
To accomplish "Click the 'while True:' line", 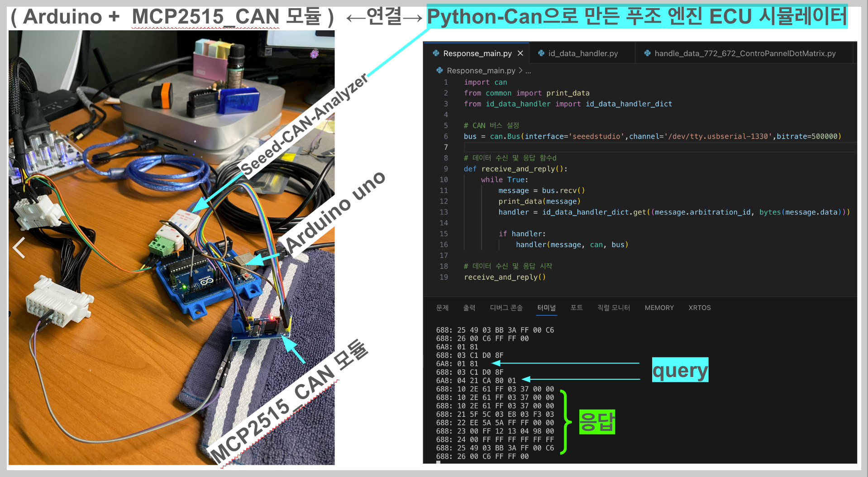I will point(505,180).
